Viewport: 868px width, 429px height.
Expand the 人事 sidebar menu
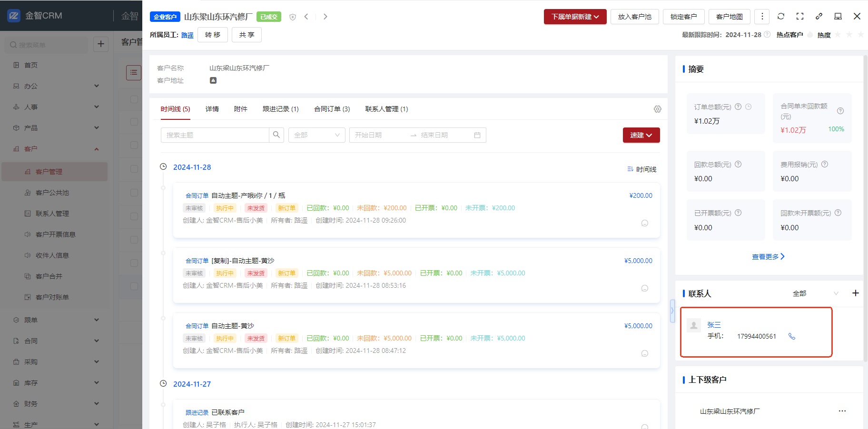(57, 107)
